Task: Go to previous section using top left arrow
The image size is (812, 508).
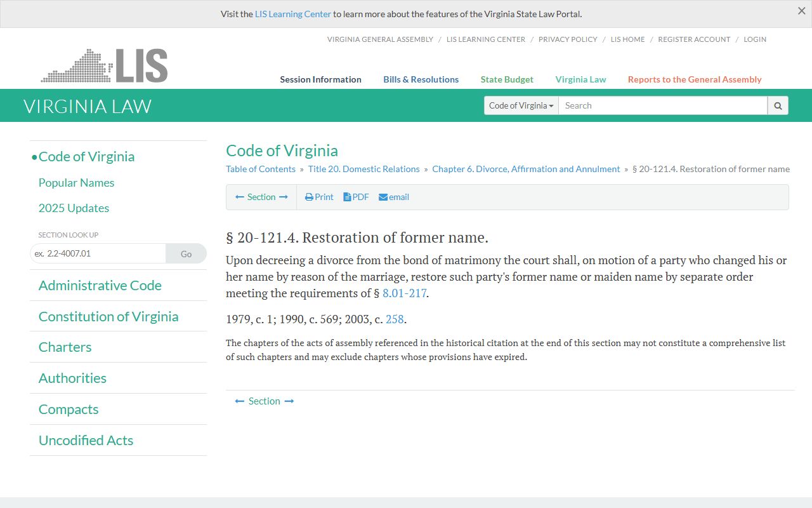Action: click(x=240, y=197)
